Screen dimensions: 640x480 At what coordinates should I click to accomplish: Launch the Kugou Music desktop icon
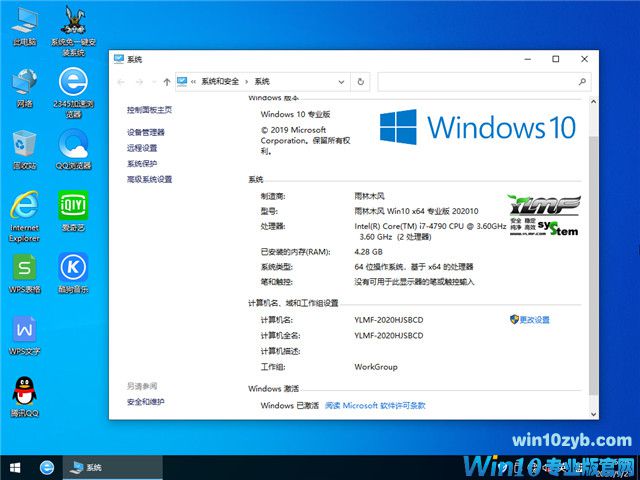73,273
